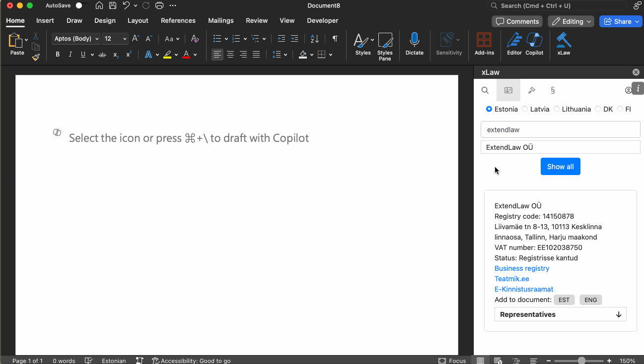Image resolution: width=644 pixels, height=364 pixels.
Task: Expand the Representatives section
Action: [560, 314]
